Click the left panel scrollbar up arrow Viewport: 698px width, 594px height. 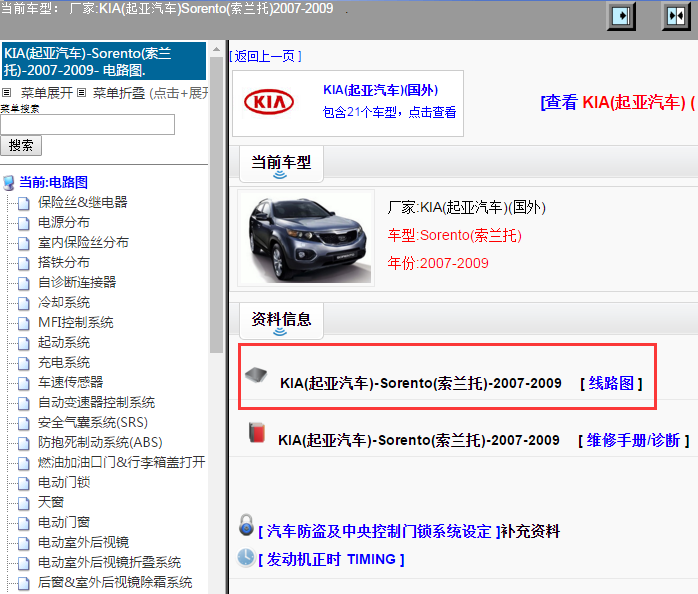(216, 49)
